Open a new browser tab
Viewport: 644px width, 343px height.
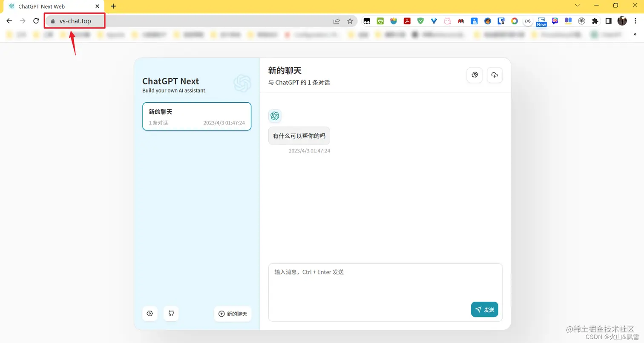pyautogui.click(x=113, y=6)
